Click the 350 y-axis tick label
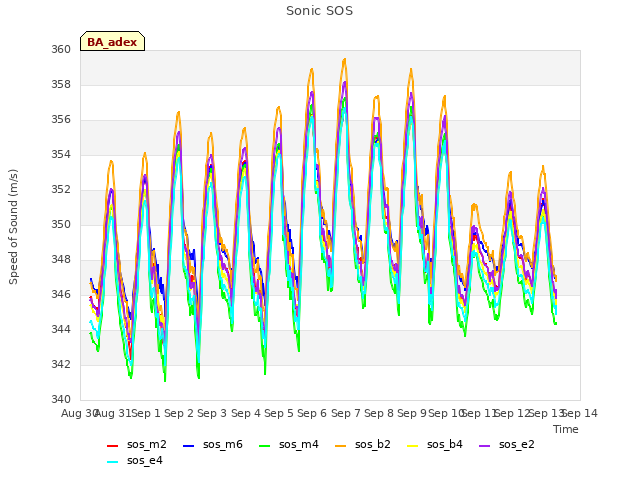The image size is (640, 480). point(61,224)
